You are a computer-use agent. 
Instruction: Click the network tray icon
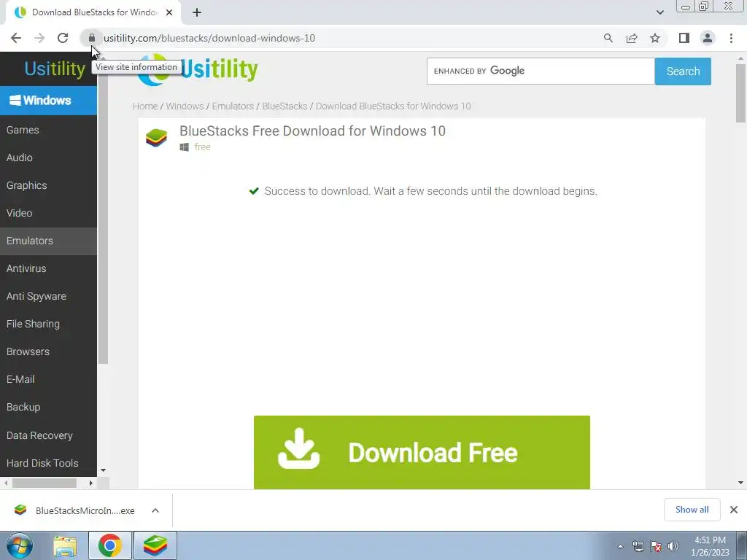tap(638, 546)
